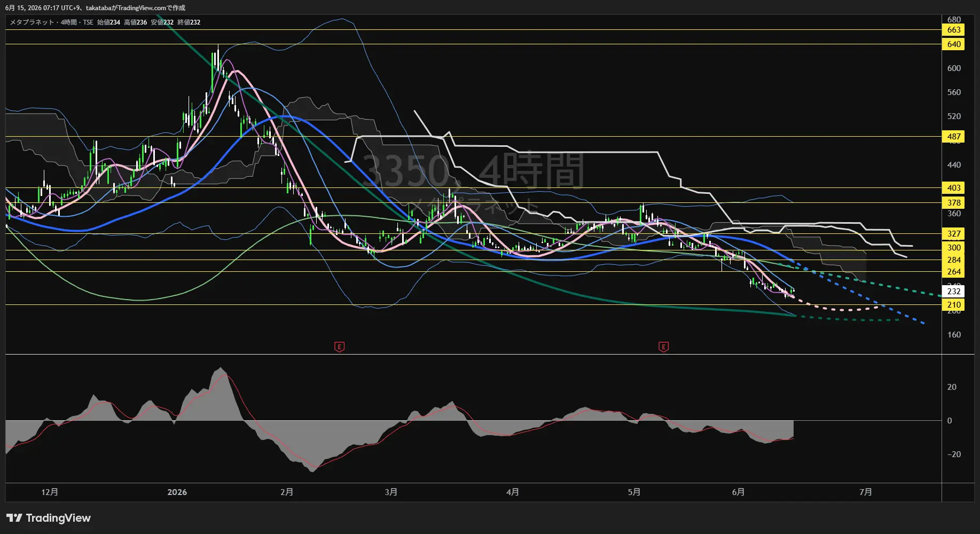Select the yellow 378 price level label
This screenshot has width=980, height=534.
pos(954,203)
